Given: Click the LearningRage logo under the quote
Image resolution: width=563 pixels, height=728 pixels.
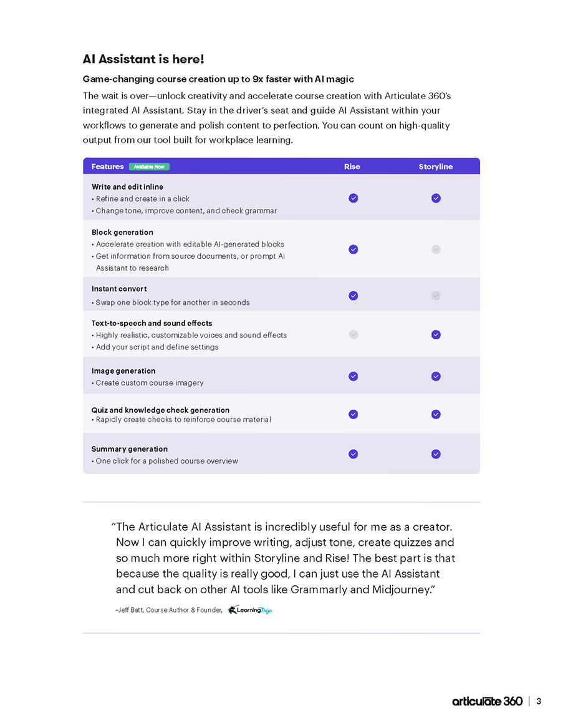Looking at the screenshot, I should click(249, 610).
